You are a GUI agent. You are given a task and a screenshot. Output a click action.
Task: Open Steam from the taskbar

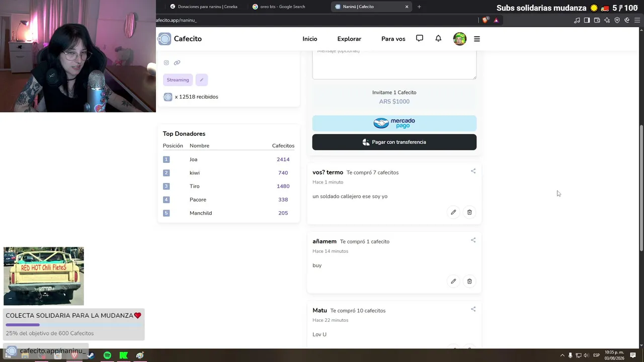(x=91, y=355)
